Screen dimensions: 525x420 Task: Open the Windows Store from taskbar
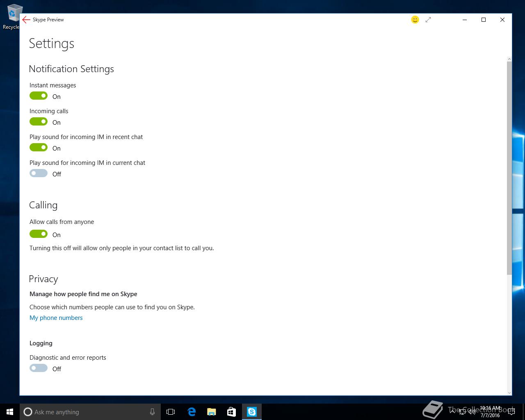231,412
